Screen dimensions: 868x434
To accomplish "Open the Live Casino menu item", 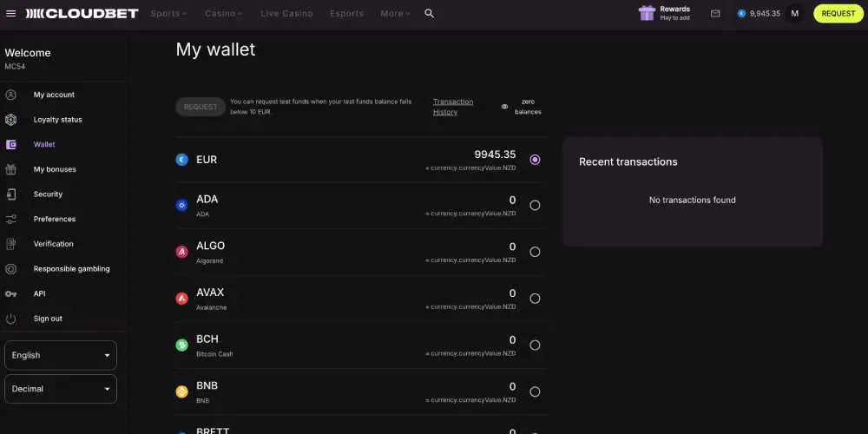I will [286, 14].
